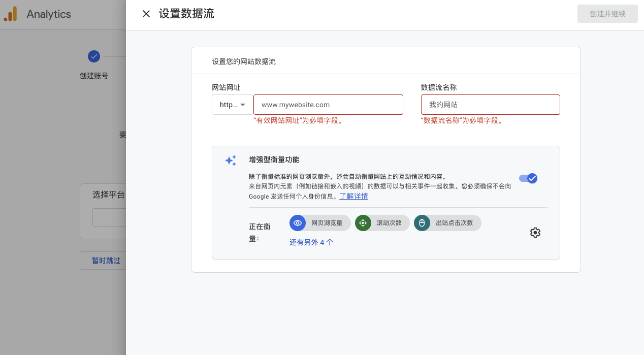Select the pageviews eye icon chip
Viewport: 644px width, 355px height.
point(298,223)
